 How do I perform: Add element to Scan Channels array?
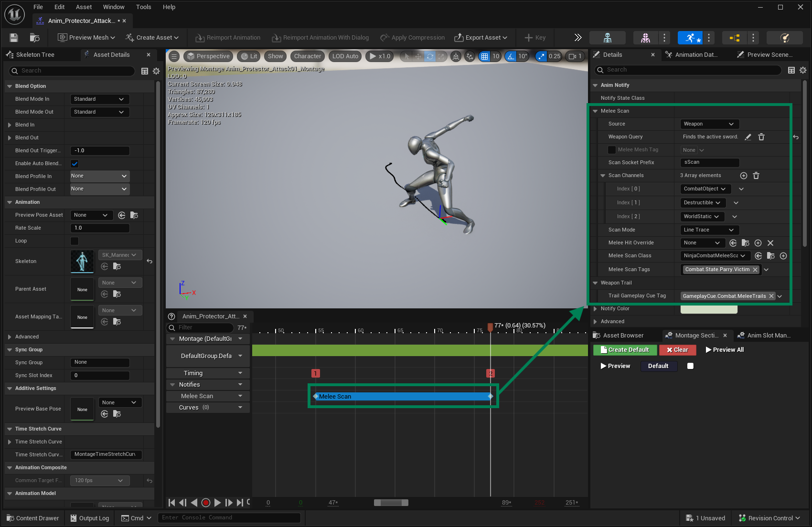tap(743, 176)
